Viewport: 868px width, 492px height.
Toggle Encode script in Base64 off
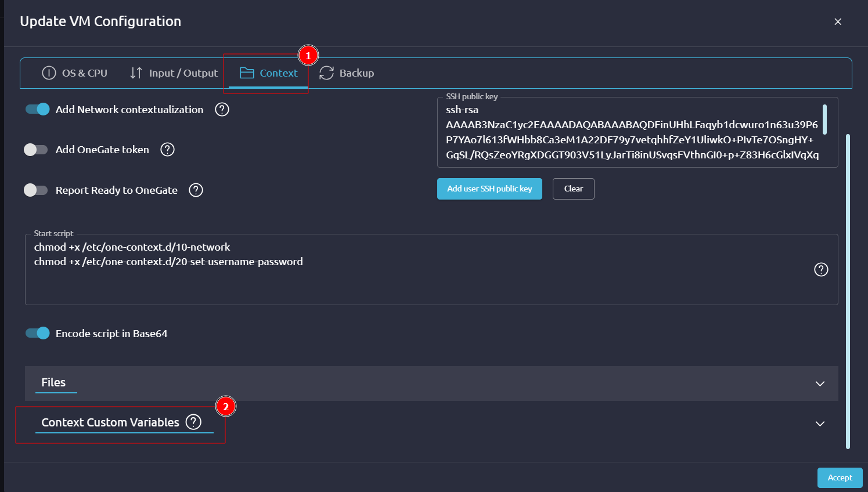point(38,334)
